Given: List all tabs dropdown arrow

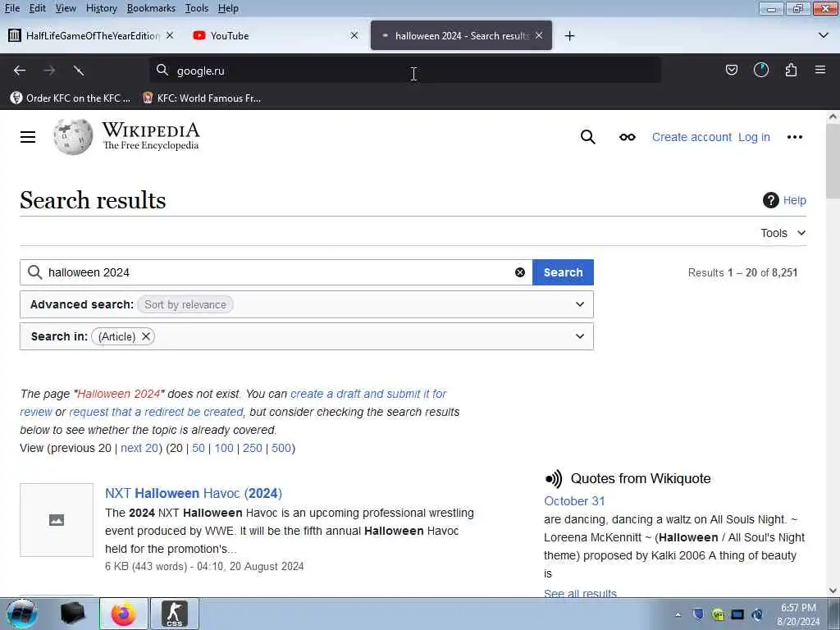Looking at the screenshot, I should [824, 35].
